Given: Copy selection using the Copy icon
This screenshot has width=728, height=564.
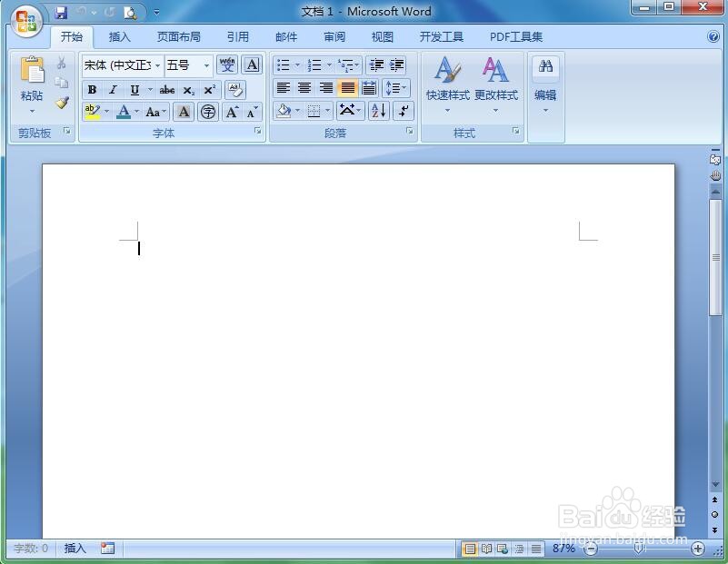Looking at the screenshot, I should (x=61, y=83).
